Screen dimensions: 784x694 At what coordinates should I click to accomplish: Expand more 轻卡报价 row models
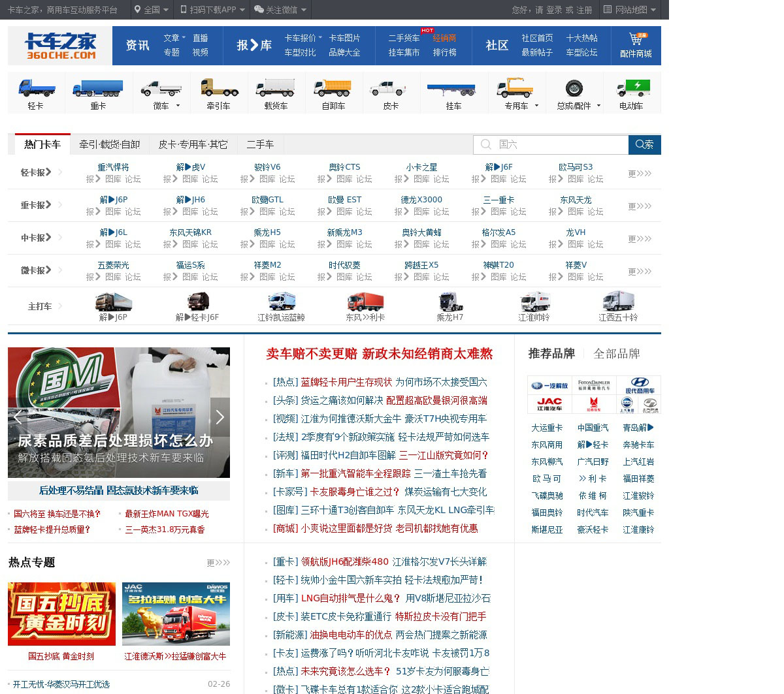tap(640, 174)
